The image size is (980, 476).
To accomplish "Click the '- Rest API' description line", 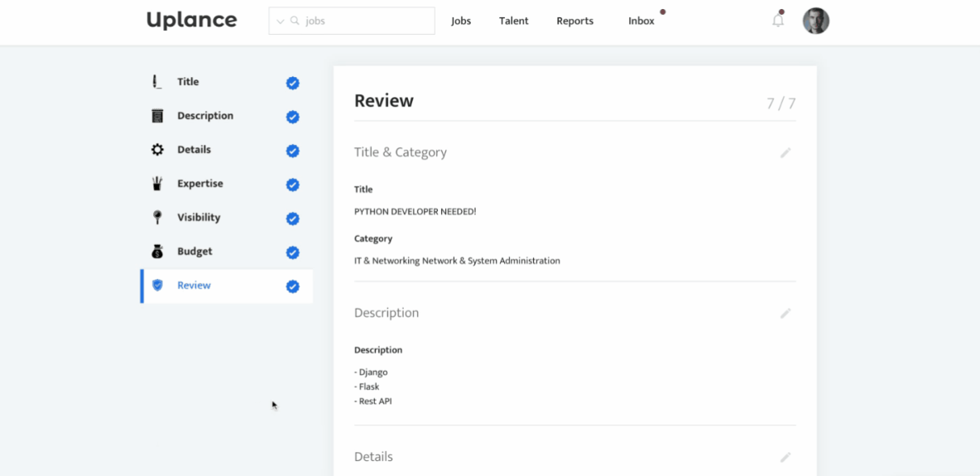I will point(373,401).
